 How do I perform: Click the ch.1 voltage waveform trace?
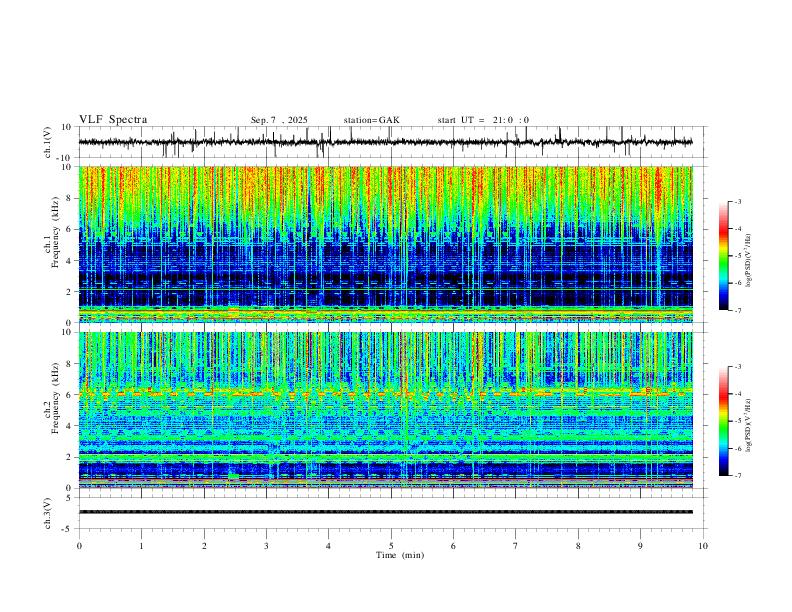(x=385, y=142)
